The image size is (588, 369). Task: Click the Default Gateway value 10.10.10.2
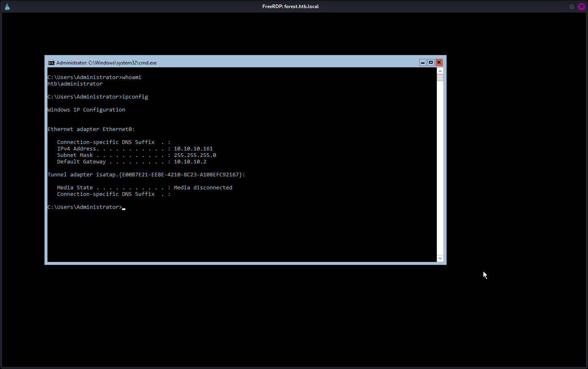point(190,162)
